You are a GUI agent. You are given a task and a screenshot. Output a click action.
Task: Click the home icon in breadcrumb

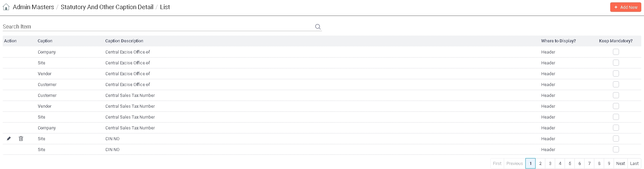click(6, 7)
